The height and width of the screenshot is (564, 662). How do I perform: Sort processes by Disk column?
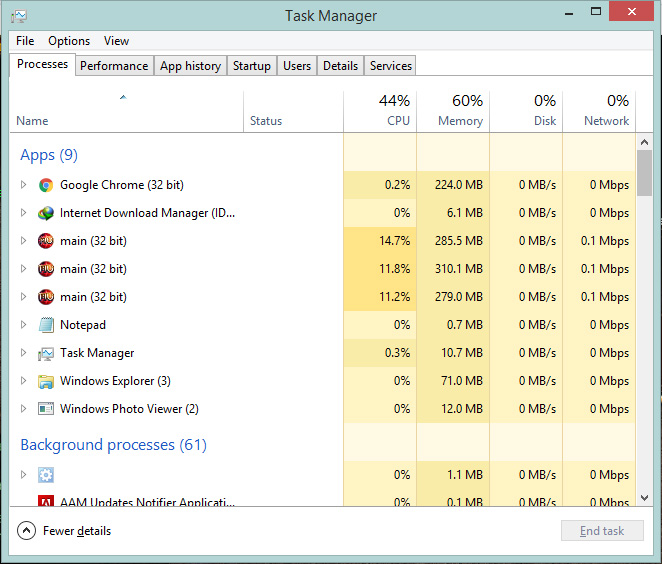[526, 111]
